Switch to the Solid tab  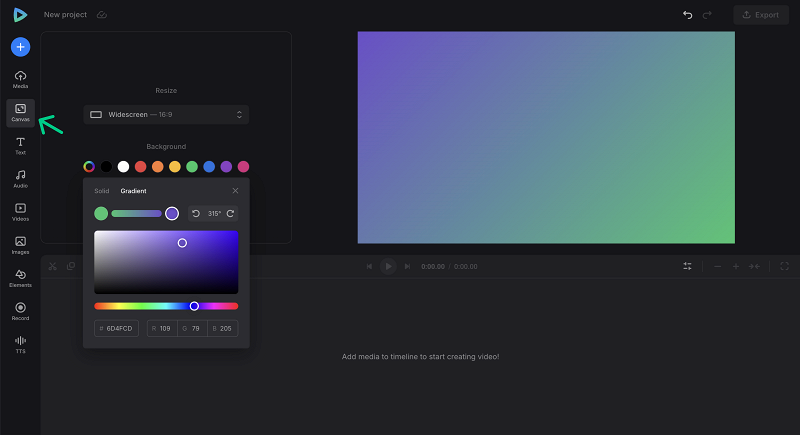coord(102,191)
